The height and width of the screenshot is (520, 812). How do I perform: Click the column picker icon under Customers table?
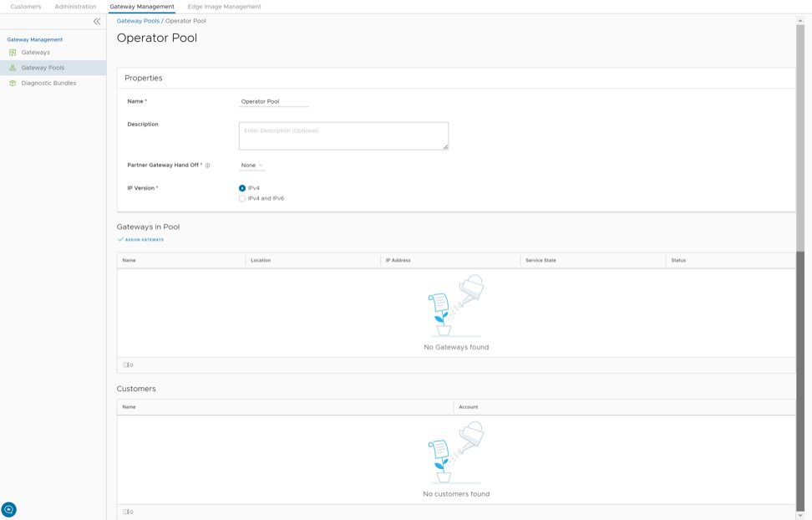pyautogui.click(x=127, y=512)
